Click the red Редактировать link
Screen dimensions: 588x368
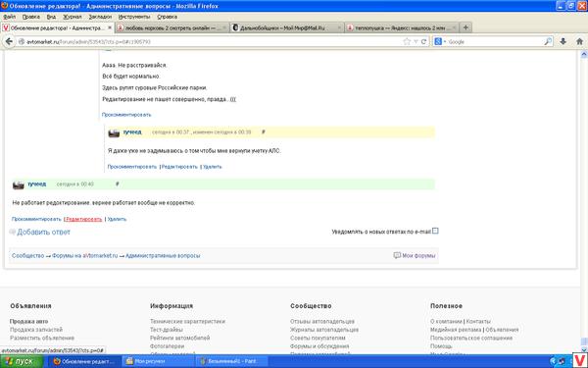(x=83, y=219)
